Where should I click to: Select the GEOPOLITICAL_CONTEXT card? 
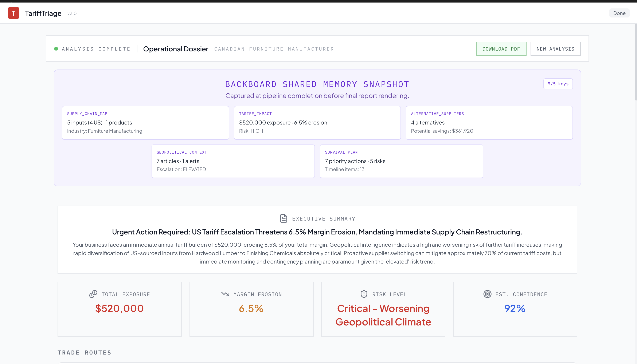pos(233,161)
